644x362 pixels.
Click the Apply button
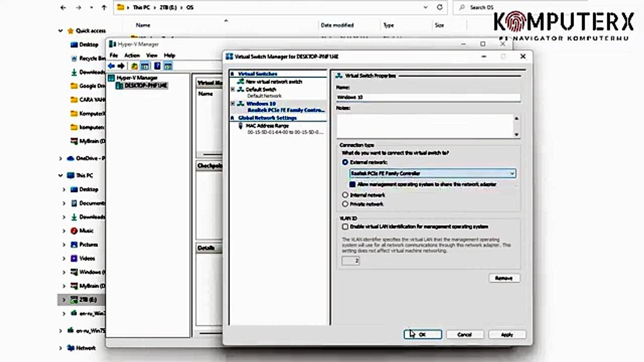pos(507,334)
